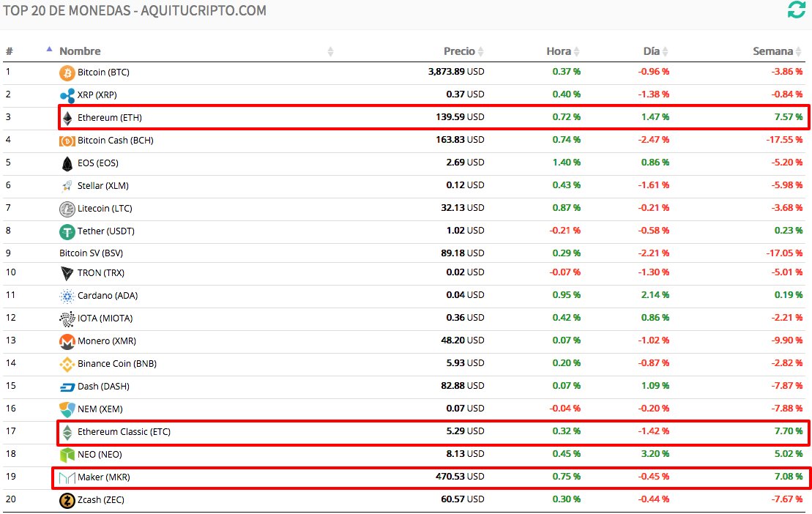Click the NEM logo icon

[x=67, y=409]
